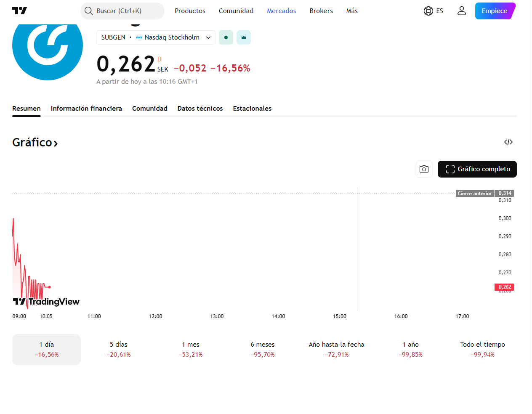Image resolution: width=532 pixels, height=414 pixels.
Task: Take a chart snapshot with camera icon
Action: 424,169
